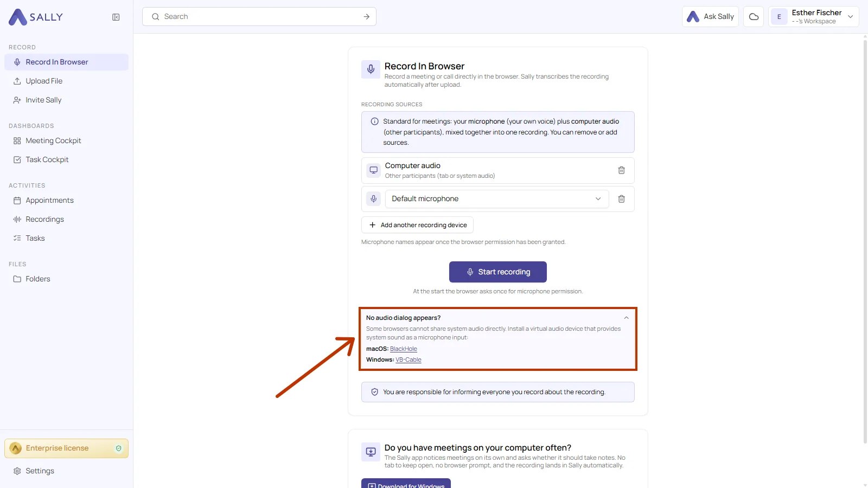Click the shield icon in the responsibility notice
Screen dimensions: 868x488
[374, 392]
